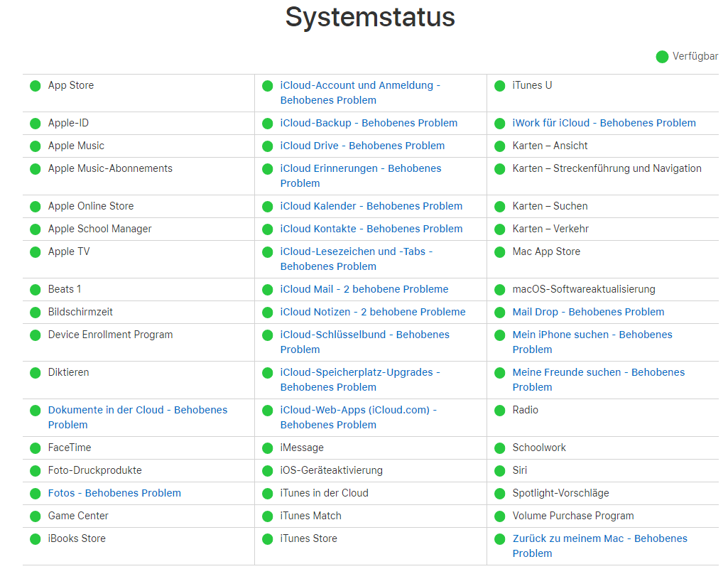728x569 pixels.
Task: Click the green dot next to Apple Music-Abonnements
Action: 36,169
